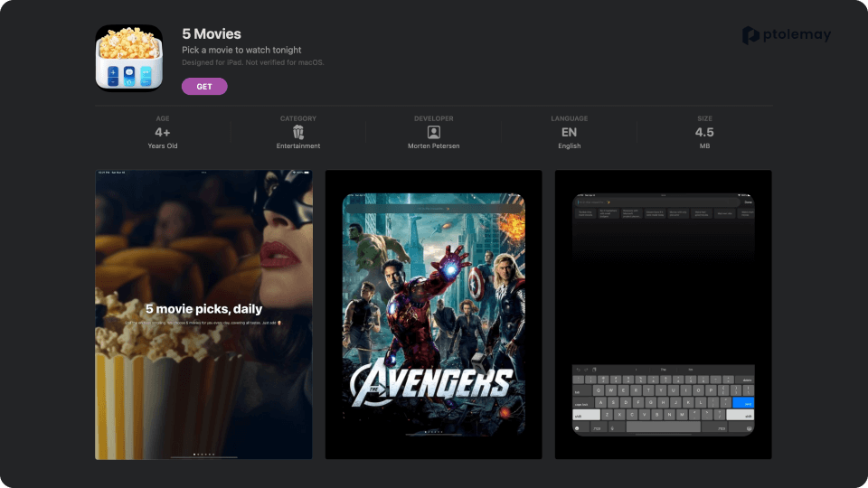The image size is (868, 488).
Task: Click the SIZE column heading
Action: pos(704,118)
